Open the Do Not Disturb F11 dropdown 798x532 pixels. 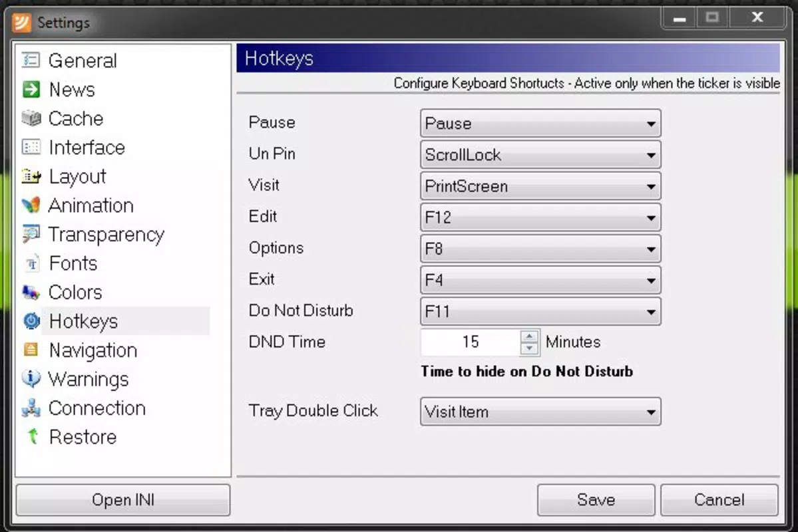click(540, 311)
